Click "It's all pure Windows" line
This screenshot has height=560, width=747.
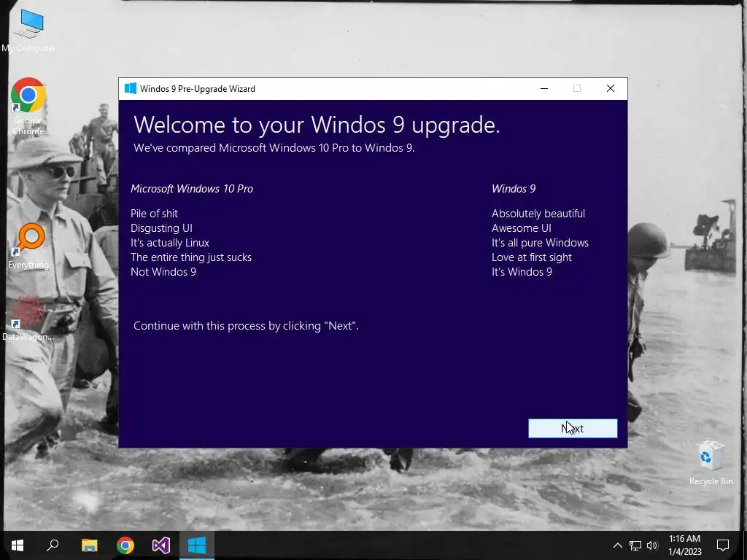pos(540,243)
